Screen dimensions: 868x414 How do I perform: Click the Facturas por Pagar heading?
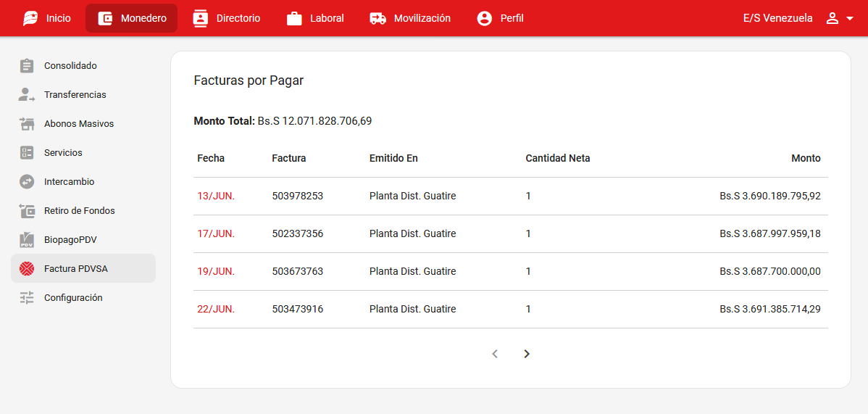(249, 81)
